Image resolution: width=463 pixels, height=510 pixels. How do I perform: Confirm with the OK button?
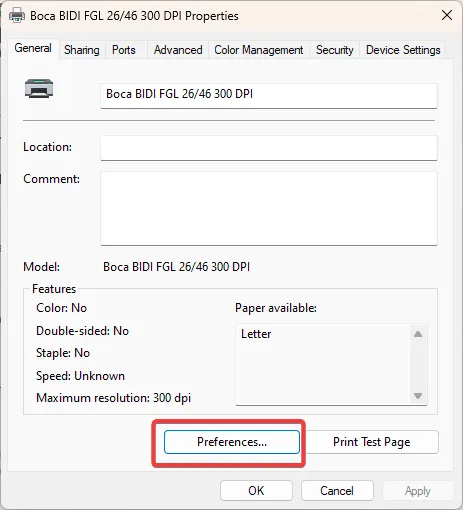click(x=256, y=491)
